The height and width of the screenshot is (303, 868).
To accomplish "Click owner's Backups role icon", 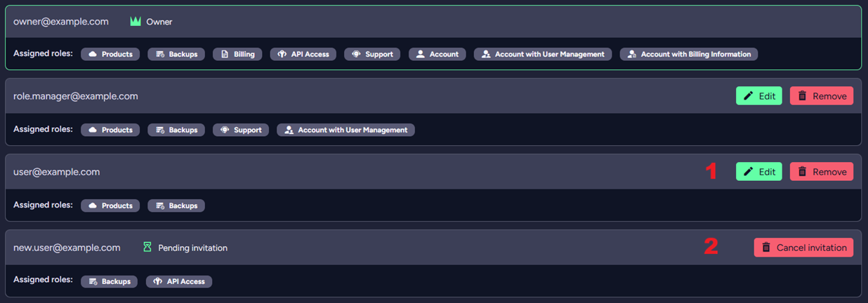I will 160,54.
